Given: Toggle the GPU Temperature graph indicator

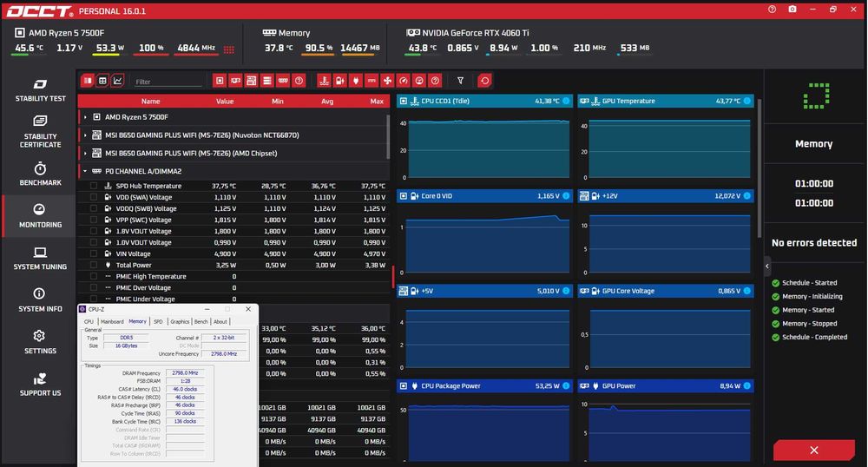Looking at the screenshot, I should [746, 101].
